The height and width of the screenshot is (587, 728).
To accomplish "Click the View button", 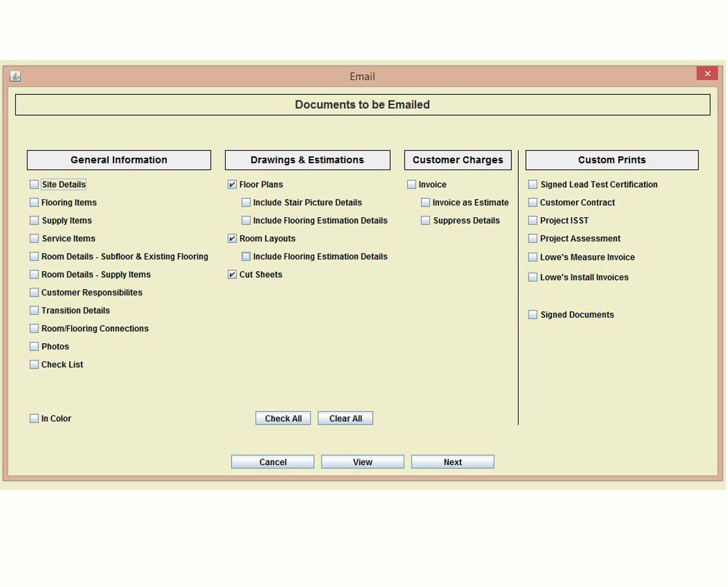I will (363, 462).
